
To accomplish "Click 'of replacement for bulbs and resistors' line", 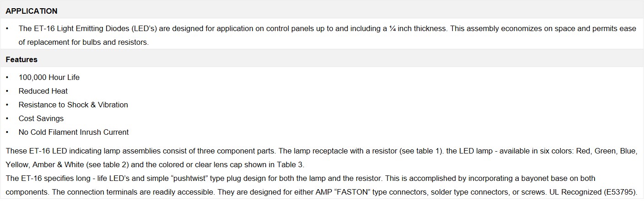I will click(x=84, y=42).
